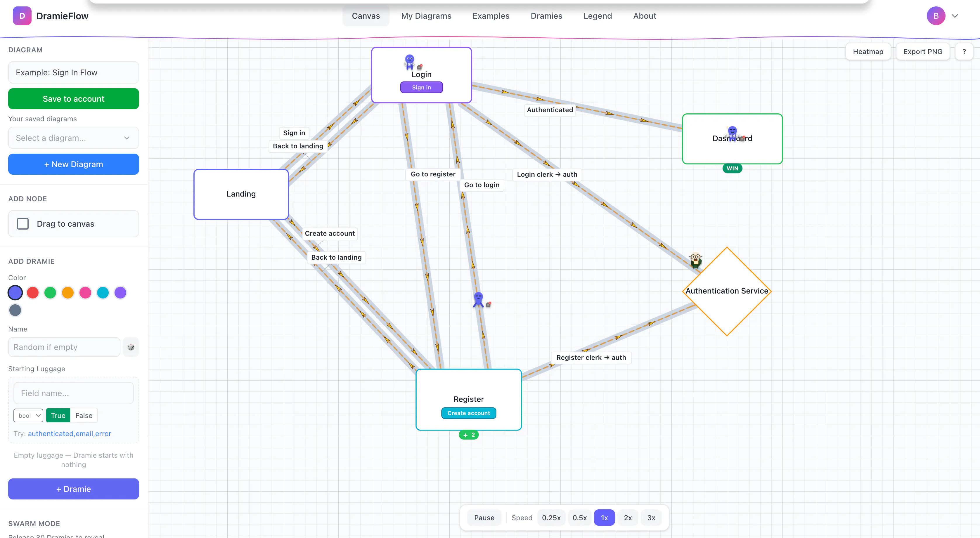Click the Create account edge label
The width and height of the screenshot is (980, 538).
point(330,233)
